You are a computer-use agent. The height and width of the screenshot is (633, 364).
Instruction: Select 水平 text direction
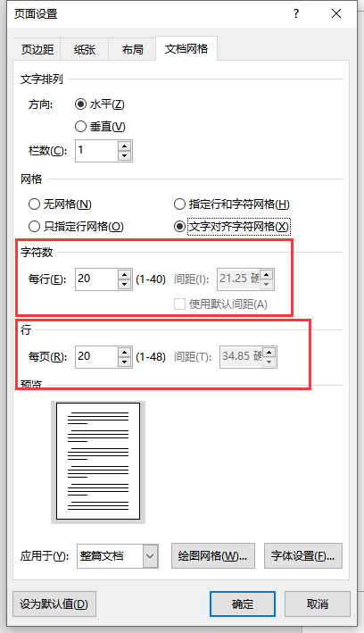point(99,104)
